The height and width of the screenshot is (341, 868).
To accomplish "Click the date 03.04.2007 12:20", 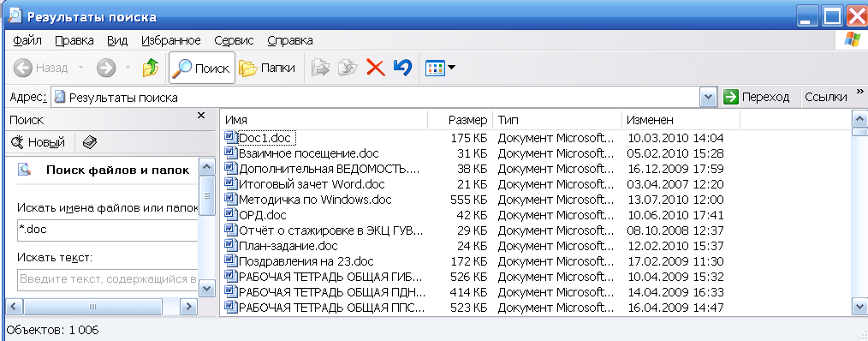I will coord(675,184).
